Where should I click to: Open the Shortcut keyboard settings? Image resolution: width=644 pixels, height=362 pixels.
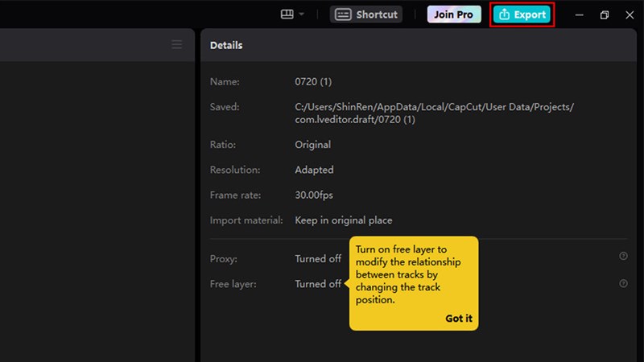[366, 14]
